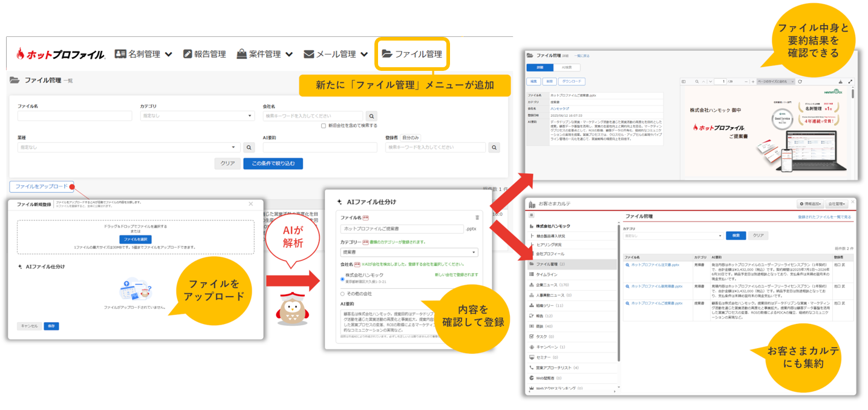Open the カテゴリ dropdown in お客さまカルテ
This screenshot has width=868, height=410.
pyautogui.click(x=673, y=236)
